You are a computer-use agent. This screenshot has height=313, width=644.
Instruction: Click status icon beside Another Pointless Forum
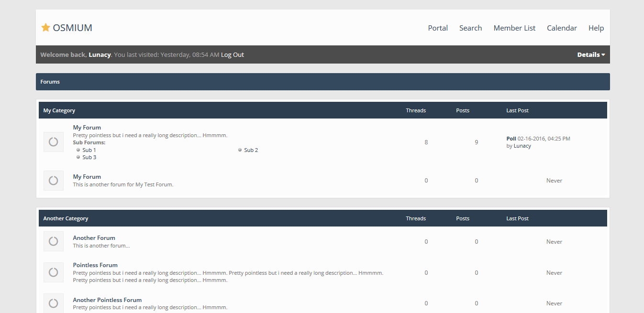[54, 303]
